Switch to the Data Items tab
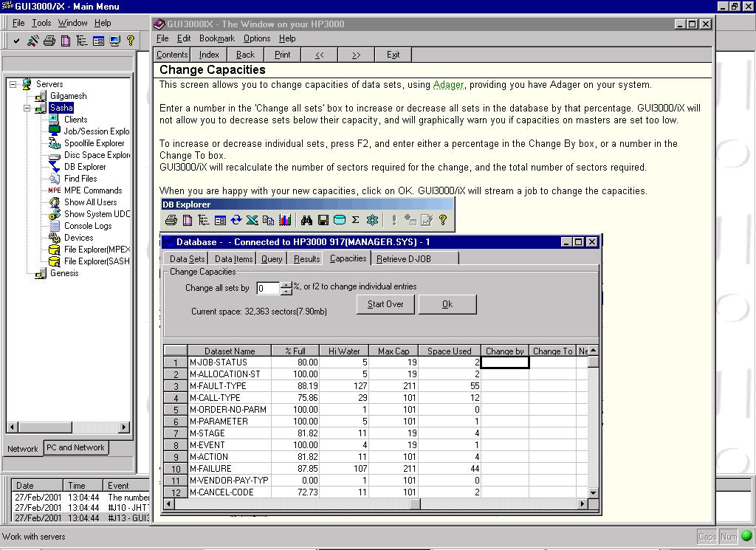 [233, 259]
